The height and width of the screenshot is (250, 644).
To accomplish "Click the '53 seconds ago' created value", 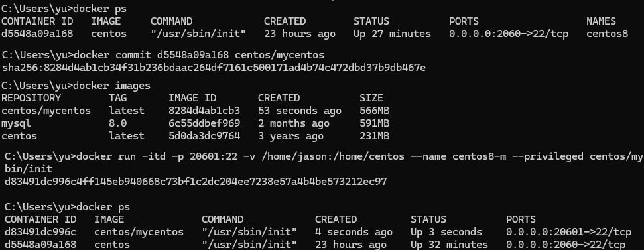I will pos(299,111).
